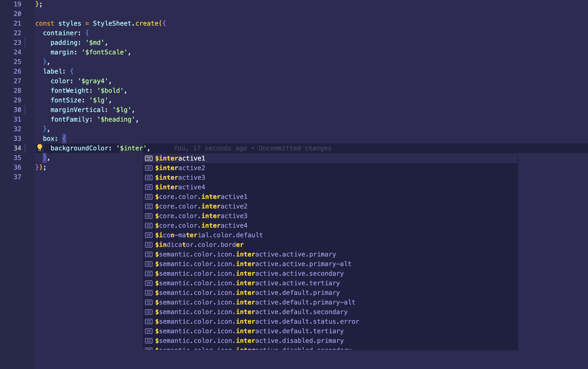The height and width of the screenshot is (369, 588).
Task: Click the git change indicator beside line 30
Action: 25,110
